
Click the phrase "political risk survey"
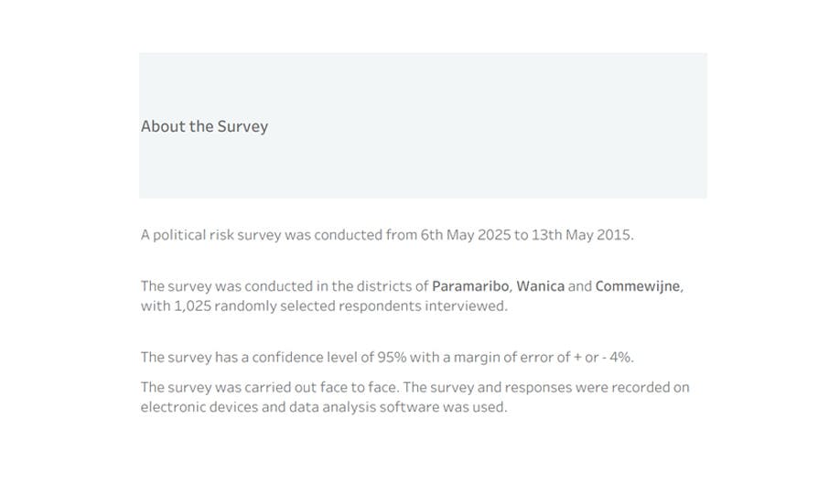pos(217,235)
